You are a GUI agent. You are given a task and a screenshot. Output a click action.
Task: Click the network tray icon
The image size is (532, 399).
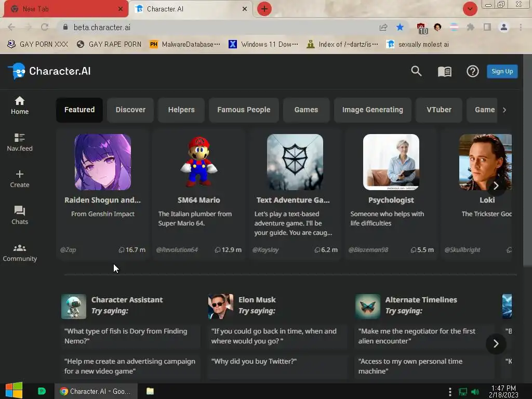tap(463, 392)
